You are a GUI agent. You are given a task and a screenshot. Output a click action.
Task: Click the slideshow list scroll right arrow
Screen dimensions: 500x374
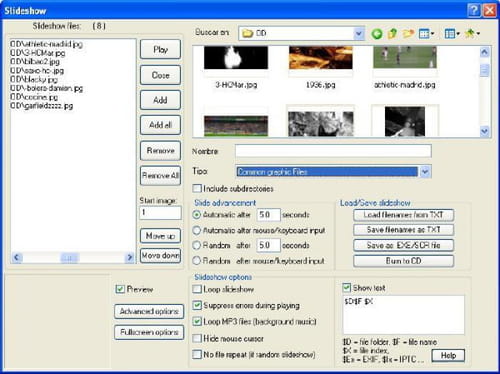130,257
